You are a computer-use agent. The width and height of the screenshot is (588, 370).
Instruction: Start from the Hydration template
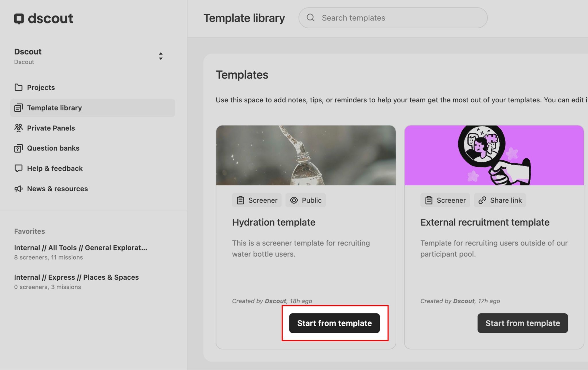[x=334, y=323]
